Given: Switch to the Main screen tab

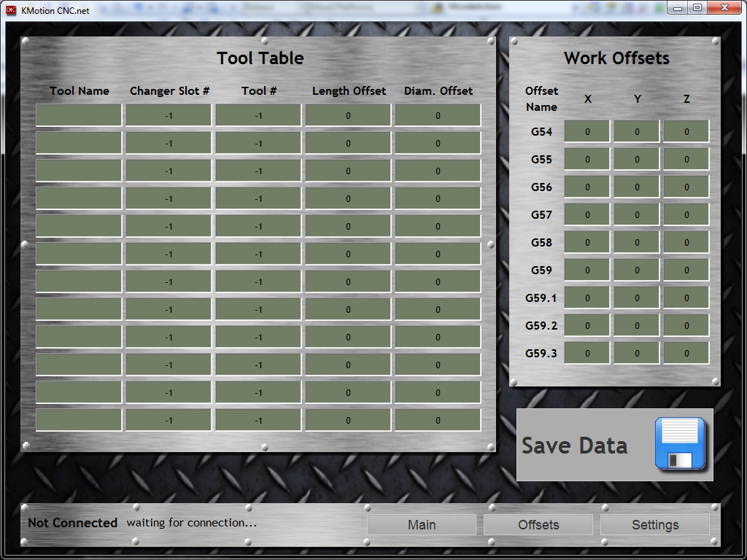Looking at the screenshot, I should (x=422, y=525).
